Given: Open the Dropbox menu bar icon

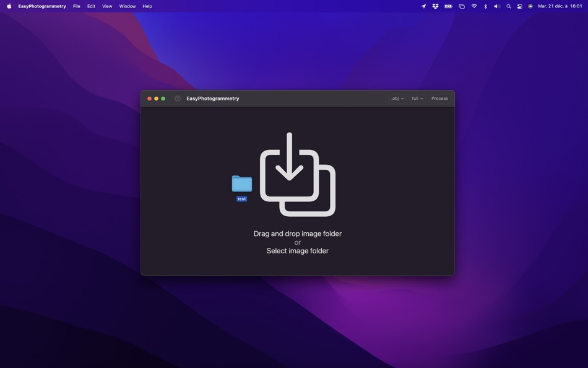Looking at the screenshot, I should [435, 6].
